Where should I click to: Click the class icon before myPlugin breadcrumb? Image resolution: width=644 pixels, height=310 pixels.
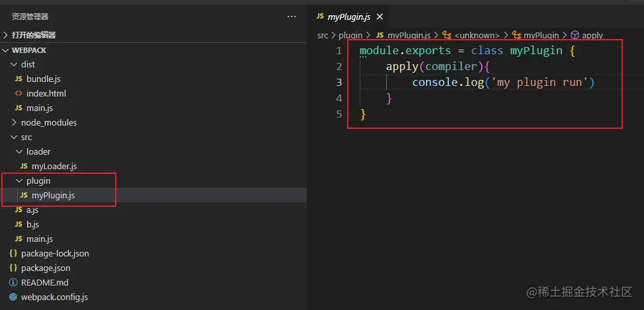point(516,35)
